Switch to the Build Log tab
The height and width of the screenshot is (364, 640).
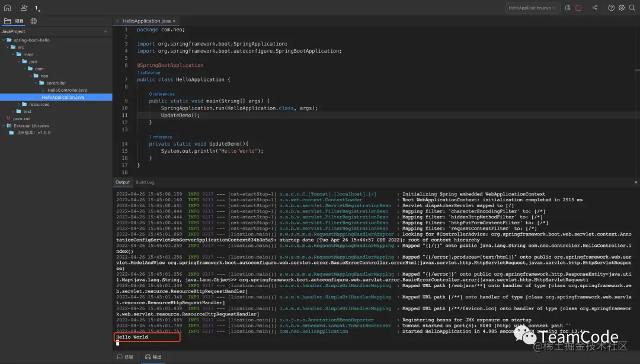[145, 182]
